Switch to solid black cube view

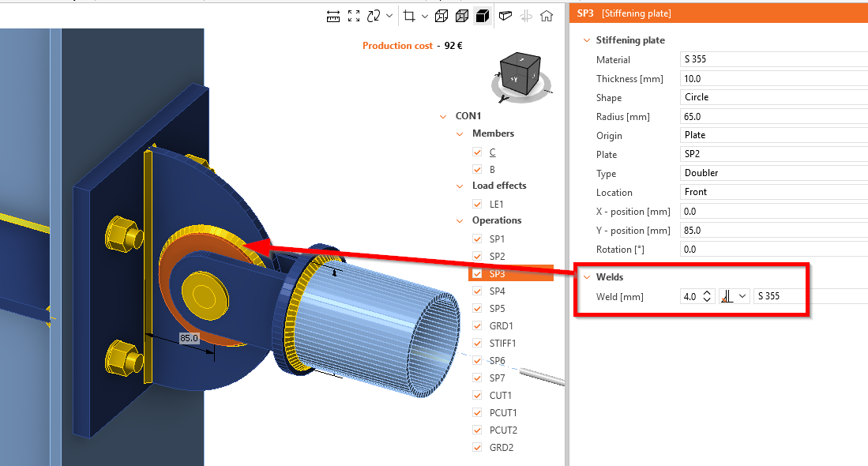tap(482, 16)
